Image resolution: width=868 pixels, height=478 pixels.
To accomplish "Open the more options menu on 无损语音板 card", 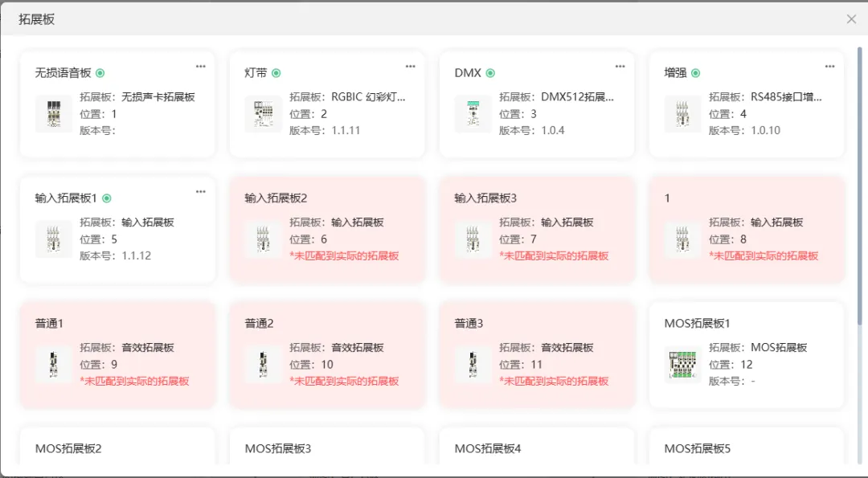I will point(200,67).
